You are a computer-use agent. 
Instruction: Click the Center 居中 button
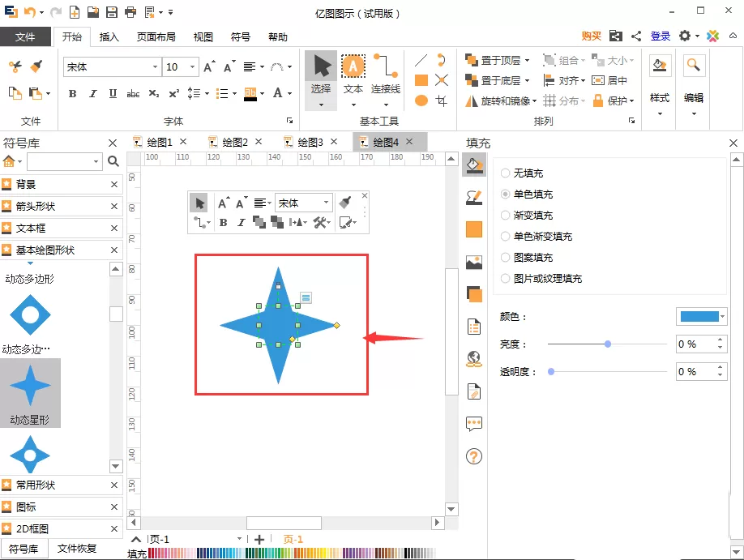pyautogui.click(x=609, y=81)
